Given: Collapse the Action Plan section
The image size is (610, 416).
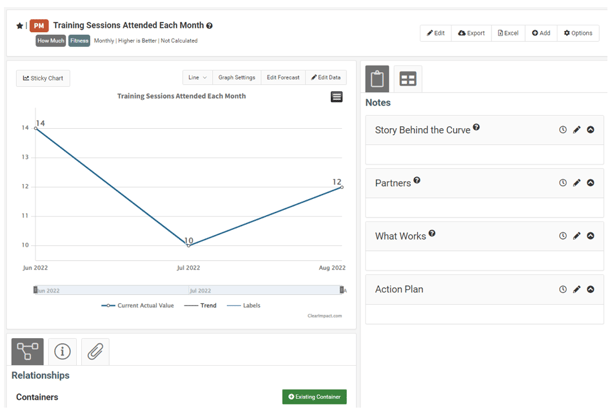Looking at the screenshot, I should click(x=591, y=290).
